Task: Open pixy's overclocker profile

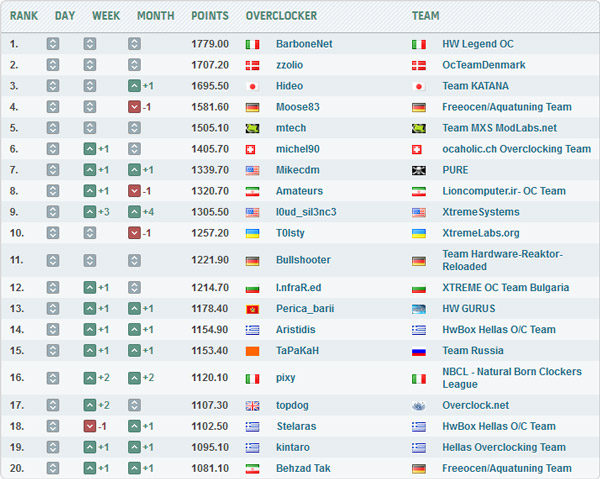Action: pyautogui.click(x=285, y=378)
